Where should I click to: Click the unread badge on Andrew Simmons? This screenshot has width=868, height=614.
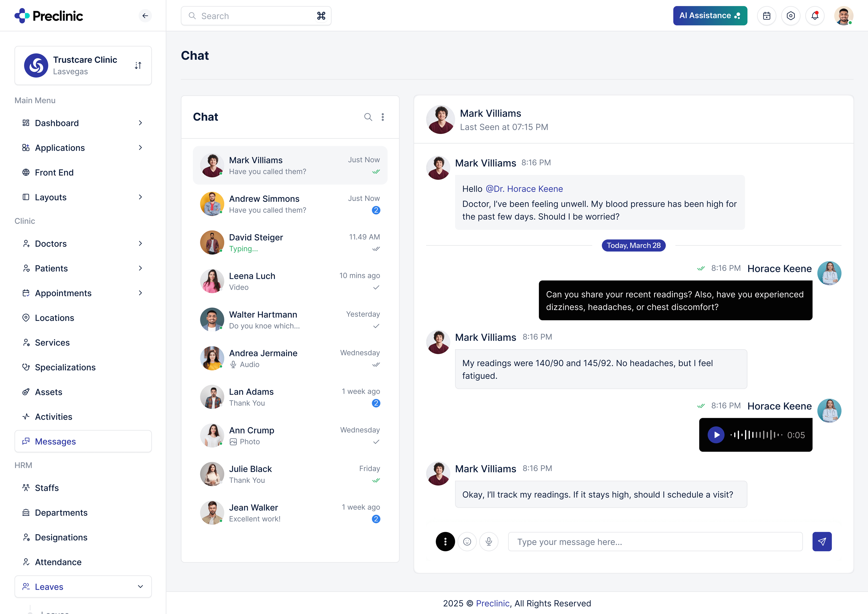point(376,210)
